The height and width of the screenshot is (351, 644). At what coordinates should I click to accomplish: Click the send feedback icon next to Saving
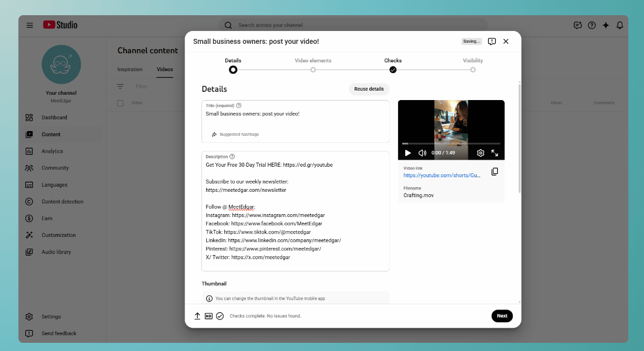click(x=491, y=41)
